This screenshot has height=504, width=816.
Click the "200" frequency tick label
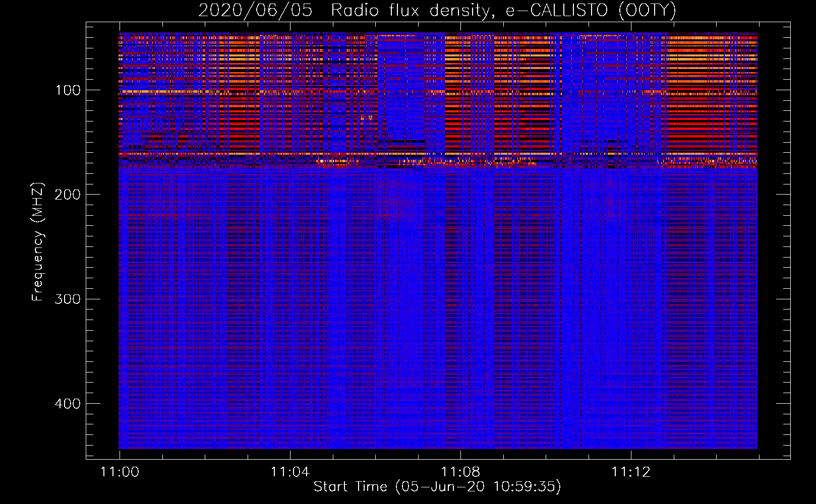click(68, 195)
